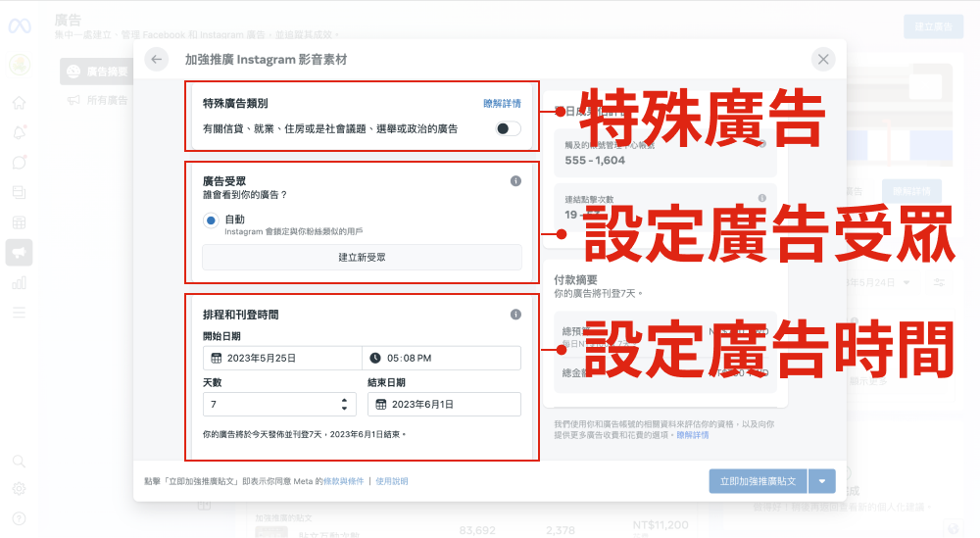This screenshot has width=980, height=538.
Task: Click info icon beside 排程和刊登時間 heading
Action: (515, 315)
